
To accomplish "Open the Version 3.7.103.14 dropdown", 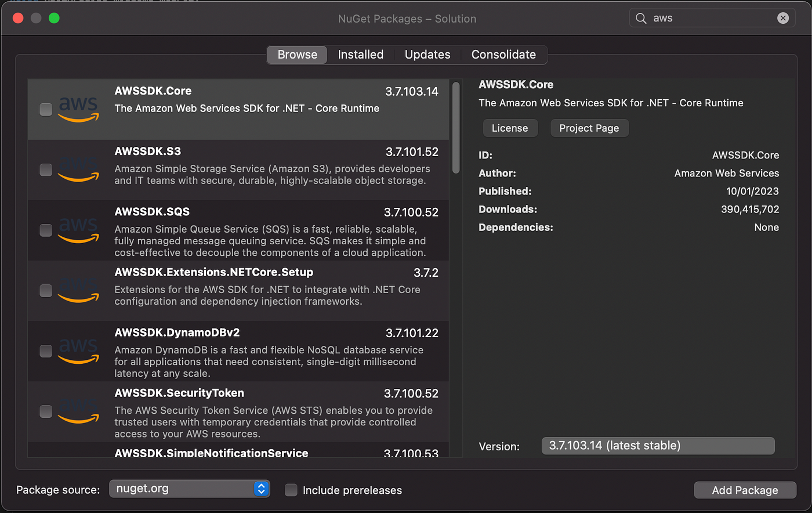I will [658, 446].
